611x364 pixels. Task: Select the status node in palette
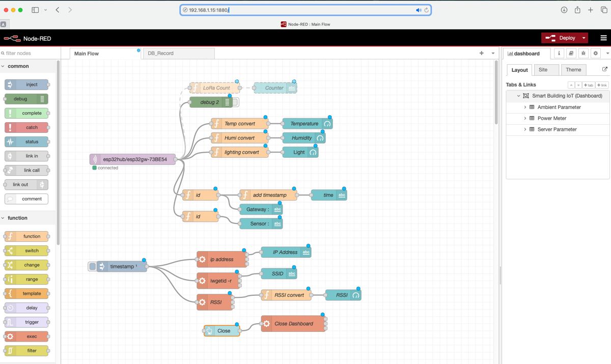(x=26, y=142)
